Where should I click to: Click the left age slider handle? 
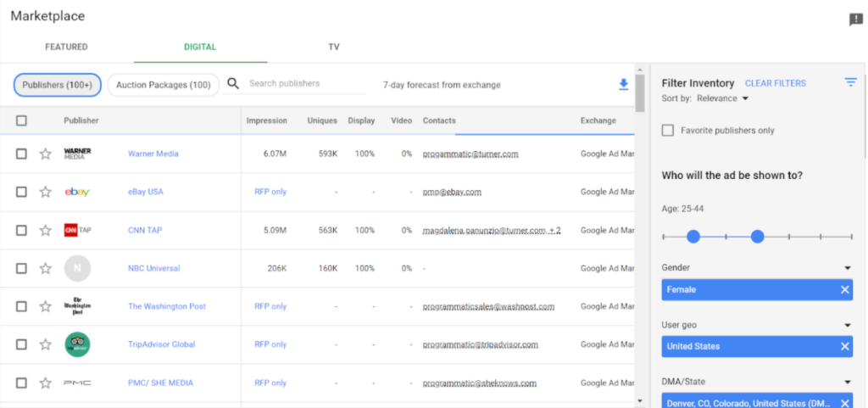pos(693,237)
